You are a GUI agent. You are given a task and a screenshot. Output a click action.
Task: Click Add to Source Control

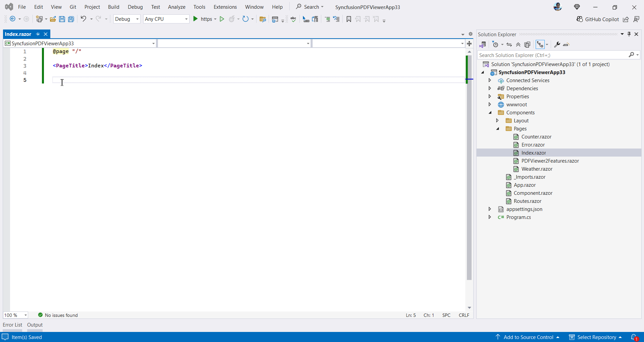pyautogui.click(x=528, y=337)
